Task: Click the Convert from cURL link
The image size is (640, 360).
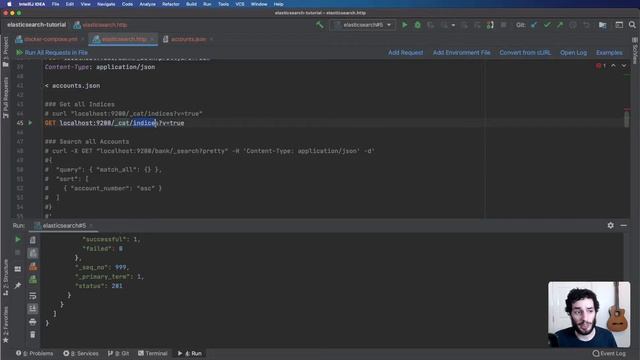Action: [525, 53]
